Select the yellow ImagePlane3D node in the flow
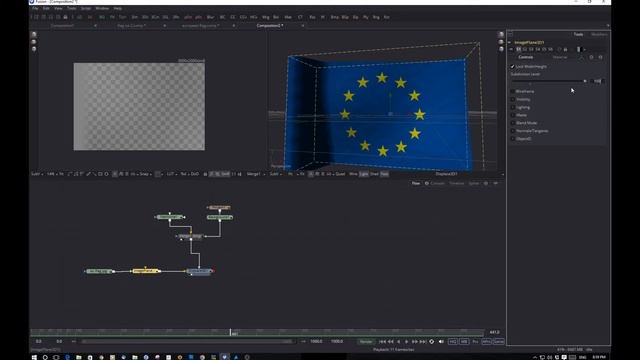The width and height of the screenshot is (640, 360). [x=145, y=271]
